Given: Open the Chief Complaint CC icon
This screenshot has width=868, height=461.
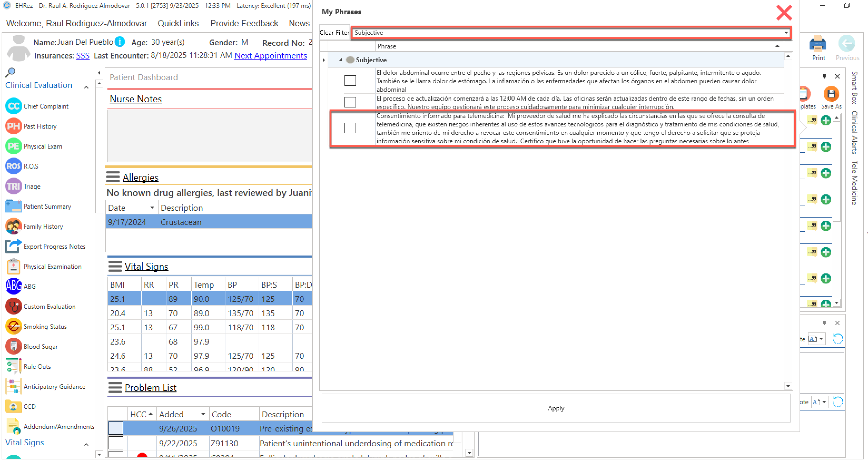Looking at the screenshot, I should click(13, 106).
